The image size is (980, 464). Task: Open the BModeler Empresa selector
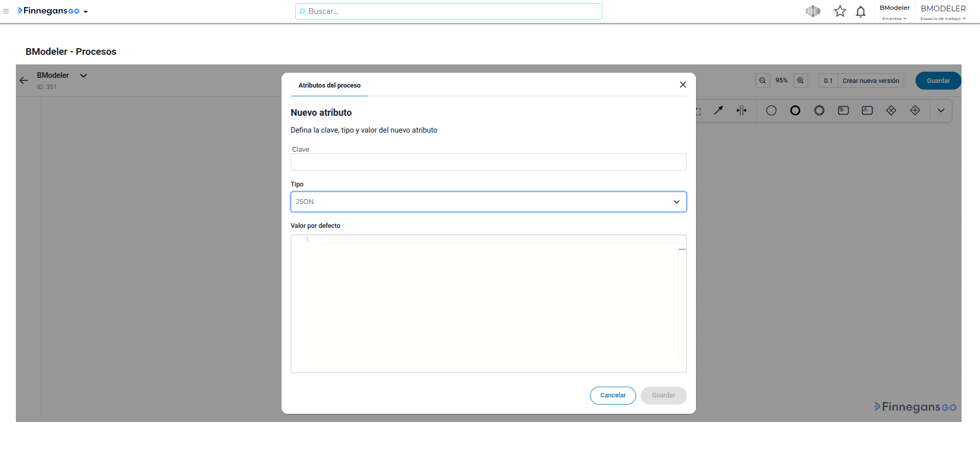895,12
